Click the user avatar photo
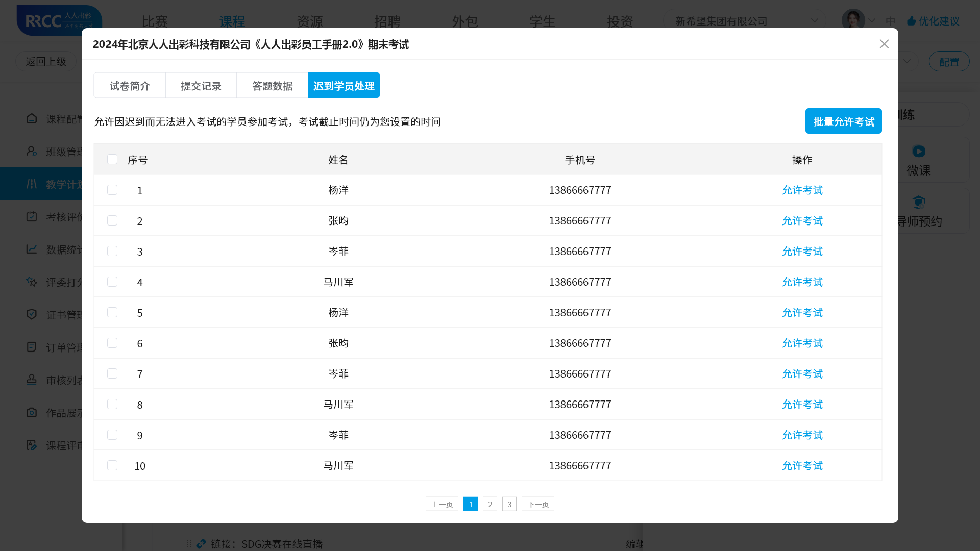This screenshot has height=551, width=980. 853,20
